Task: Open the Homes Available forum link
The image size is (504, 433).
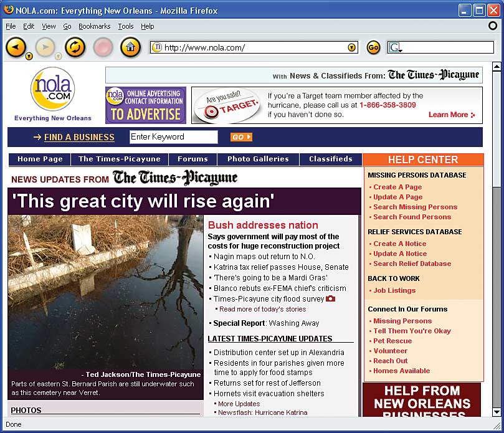Action: click(401, 371)
